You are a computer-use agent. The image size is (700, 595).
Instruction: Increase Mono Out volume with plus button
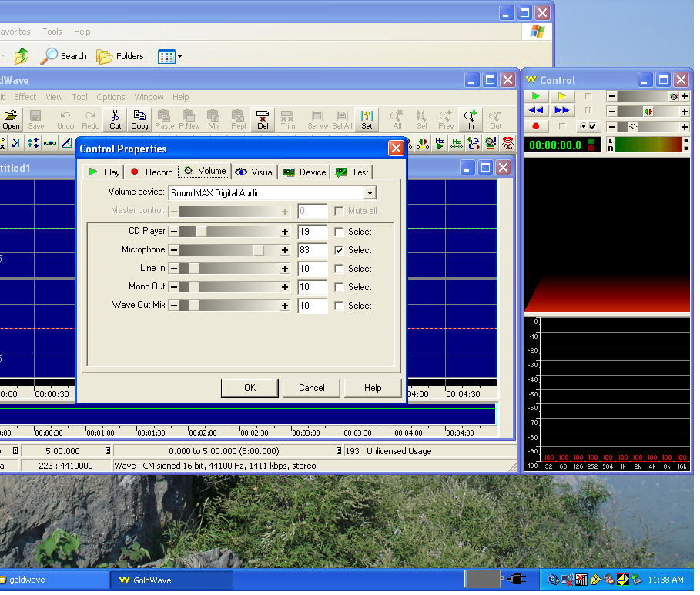(285, 287)
